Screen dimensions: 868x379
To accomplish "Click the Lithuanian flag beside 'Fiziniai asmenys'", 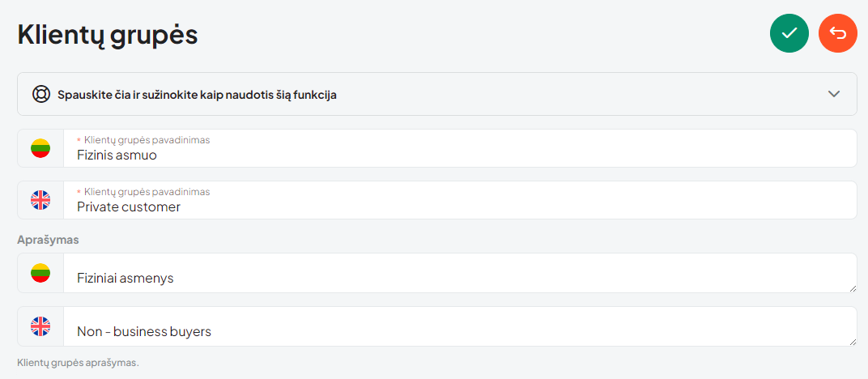I will coord(40,273).
